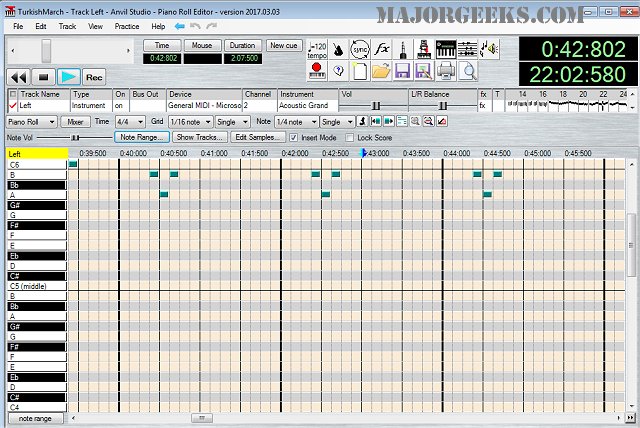Click the C5 (middle) piano key
The width and height of the screenshot is (640, 428).
[x=37, y=286]
